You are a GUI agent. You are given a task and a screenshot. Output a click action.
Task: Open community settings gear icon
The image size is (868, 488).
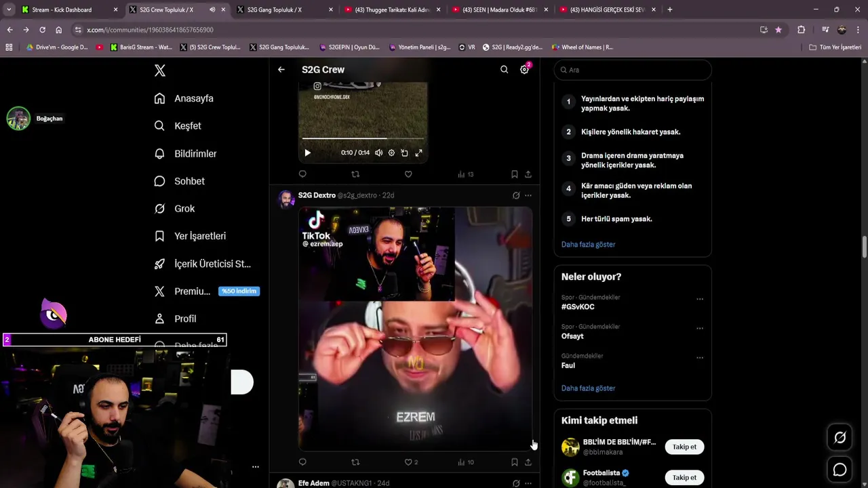[524, 69]
